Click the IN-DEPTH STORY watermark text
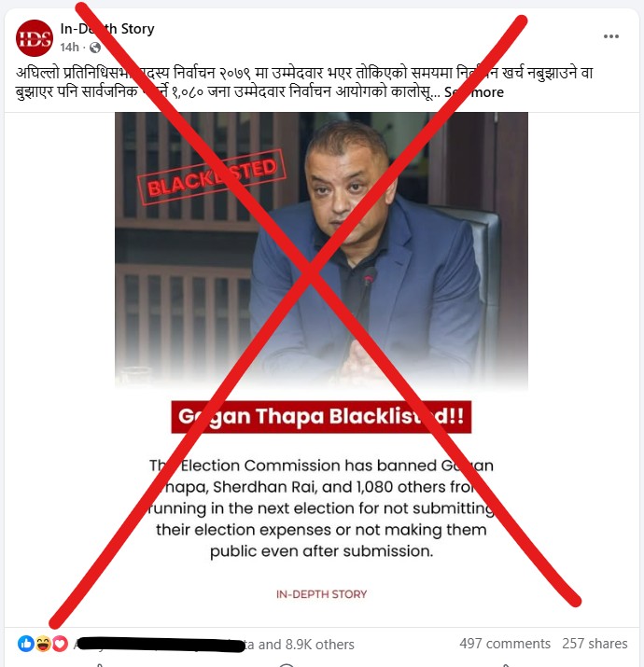This screenshot has height=667, width=644. point(321,594)
